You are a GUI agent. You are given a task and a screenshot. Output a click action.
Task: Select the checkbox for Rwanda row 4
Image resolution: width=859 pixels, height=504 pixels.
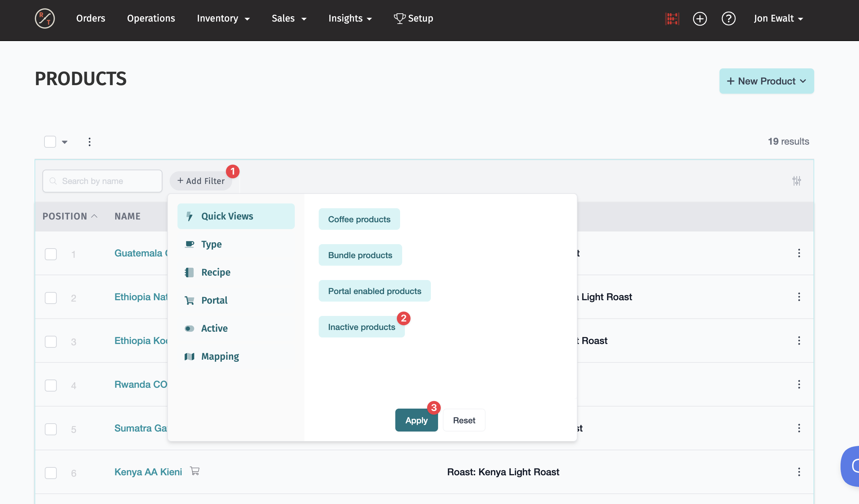tap(51, 385)
